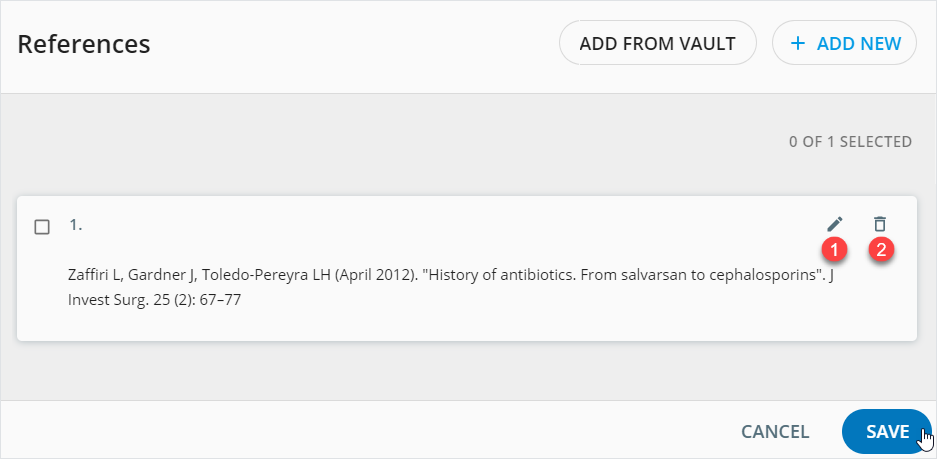Click the ADD NEW button label

pyautogui.click(x=859, y=44)
